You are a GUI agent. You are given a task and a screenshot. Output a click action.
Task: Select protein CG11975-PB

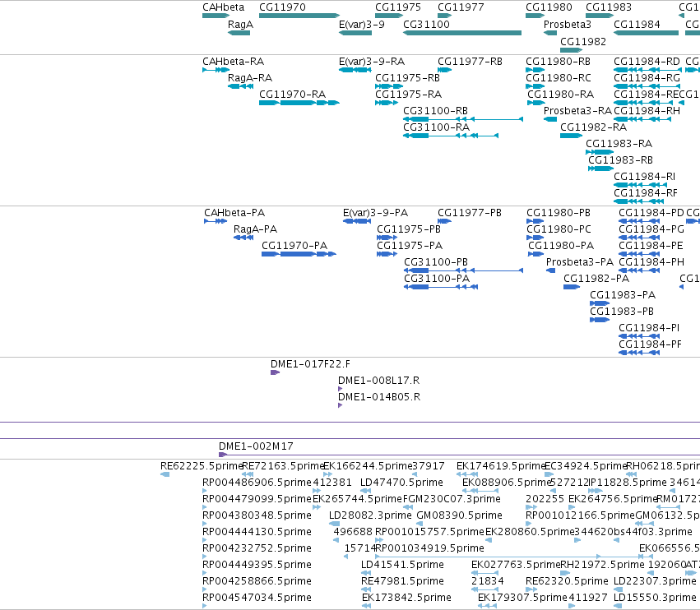click(x=409, y=230)
